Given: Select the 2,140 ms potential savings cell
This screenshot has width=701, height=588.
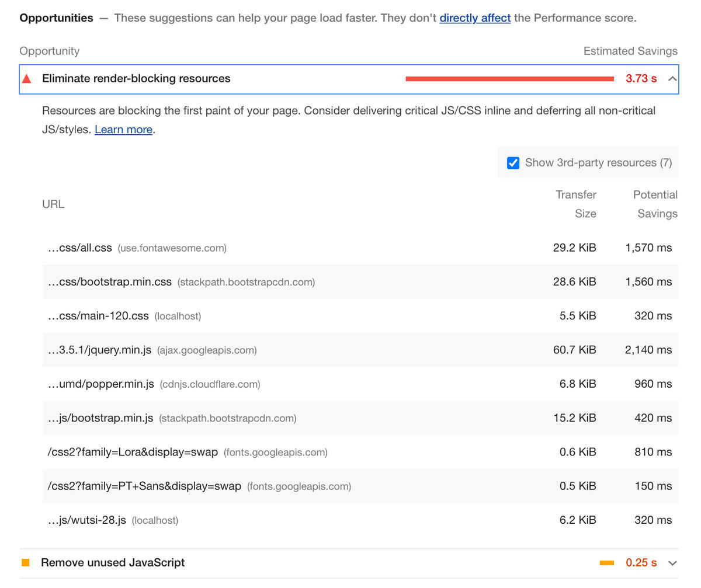Looking at the screenshot, I should [x=648, y=350].
